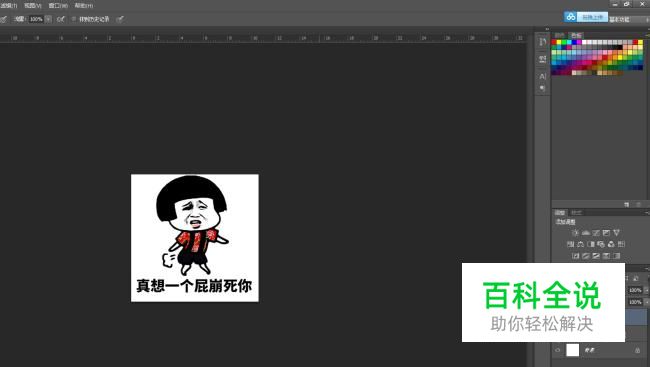The width and height of the screenshot is (650, 367).
Task: Switch to the 调整 panel tab
Action: tap(560, 213)
